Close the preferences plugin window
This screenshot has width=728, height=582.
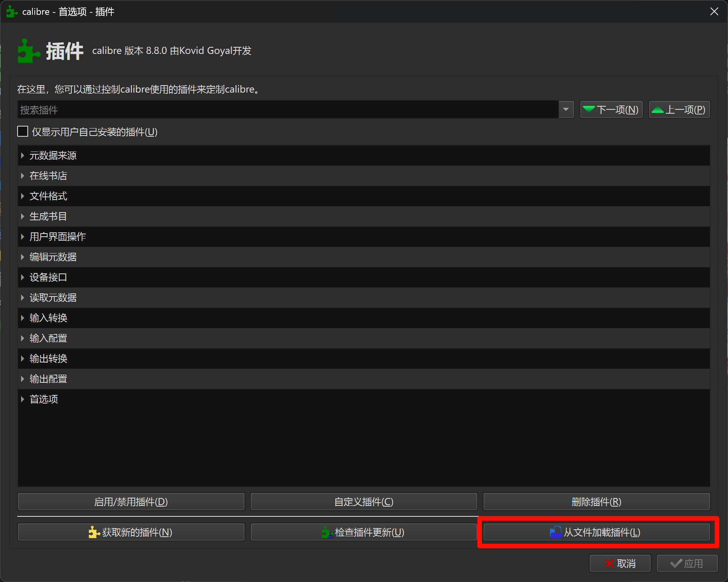[x=714, y=11]
